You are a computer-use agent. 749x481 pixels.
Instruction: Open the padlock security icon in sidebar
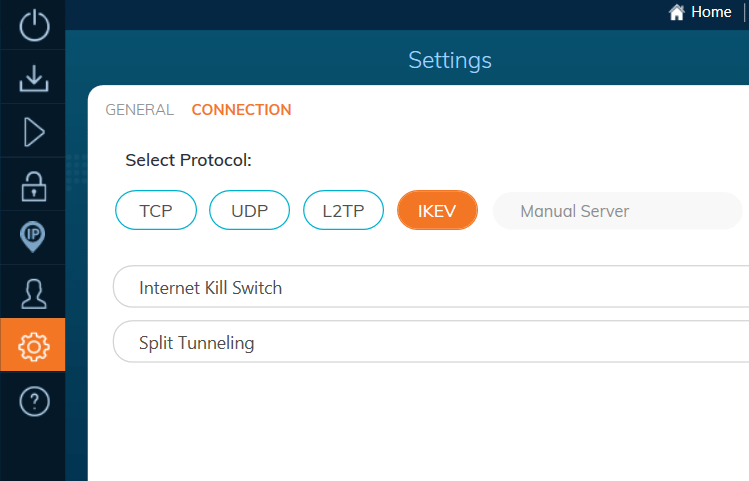34,186
